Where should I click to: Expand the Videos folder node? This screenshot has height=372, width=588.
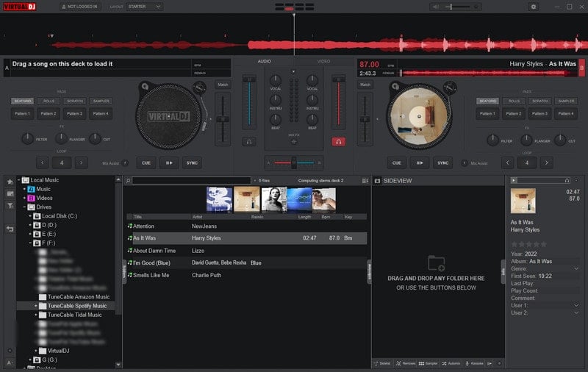24,198
